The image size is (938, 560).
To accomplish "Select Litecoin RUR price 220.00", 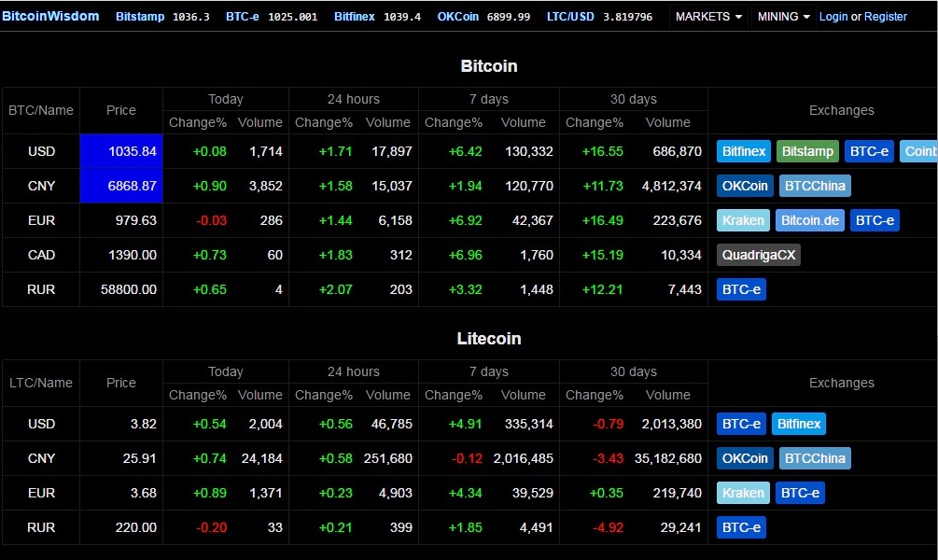I will tap(135, 527).
